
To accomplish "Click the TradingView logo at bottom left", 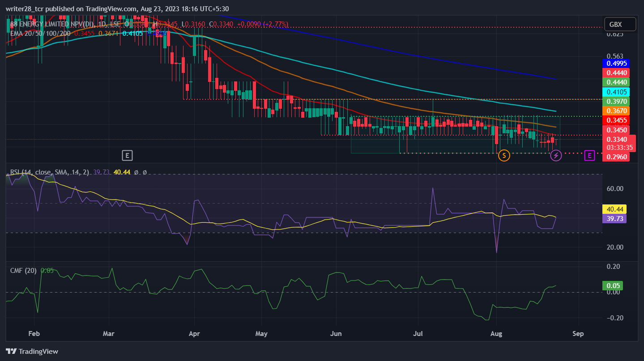I will point(32,351).
